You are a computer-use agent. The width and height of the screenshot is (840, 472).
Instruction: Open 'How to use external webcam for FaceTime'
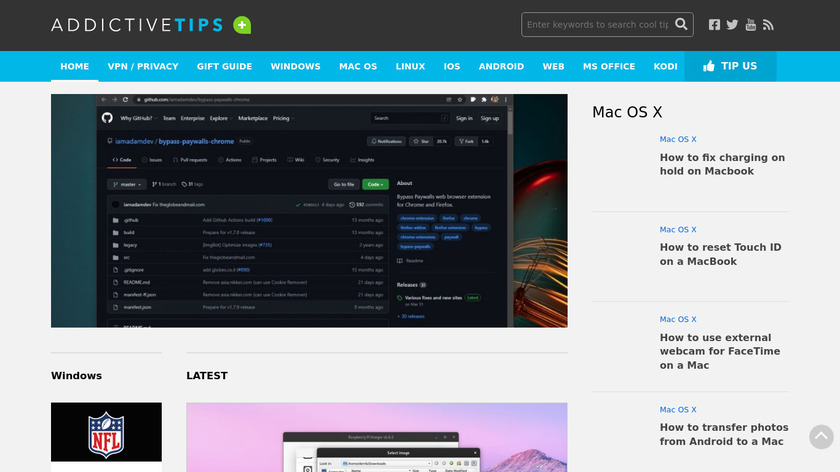pos(719,351)
